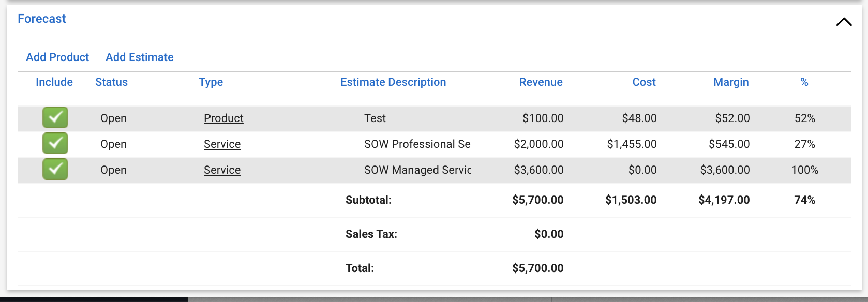The image size is (868, 302).
Task: Sort by the Revenue column header
Action: coord(541,82)
